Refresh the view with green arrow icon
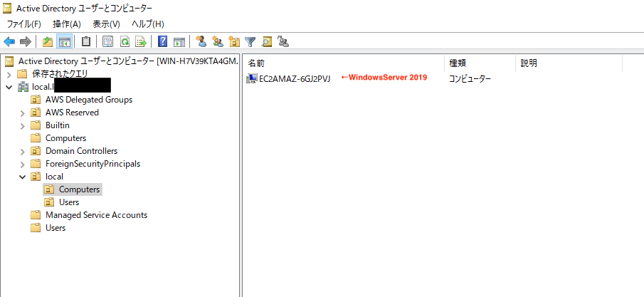Viewport: 644px width, 297px height. click(x=125, y=41)
